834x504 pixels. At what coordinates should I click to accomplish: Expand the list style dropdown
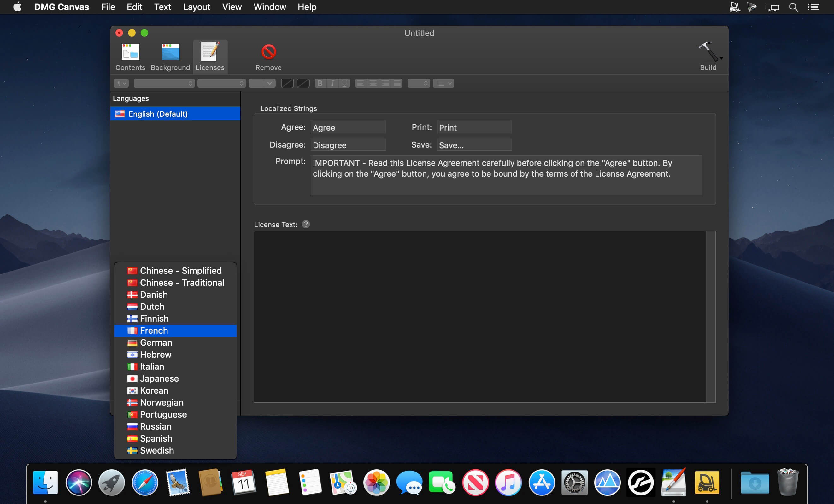(443, 83)
